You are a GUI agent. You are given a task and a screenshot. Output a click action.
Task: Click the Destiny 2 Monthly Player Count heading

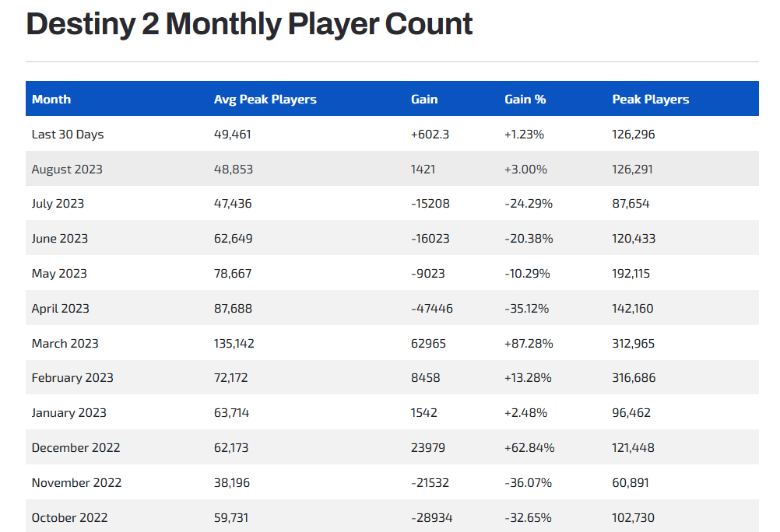[249, 24]
